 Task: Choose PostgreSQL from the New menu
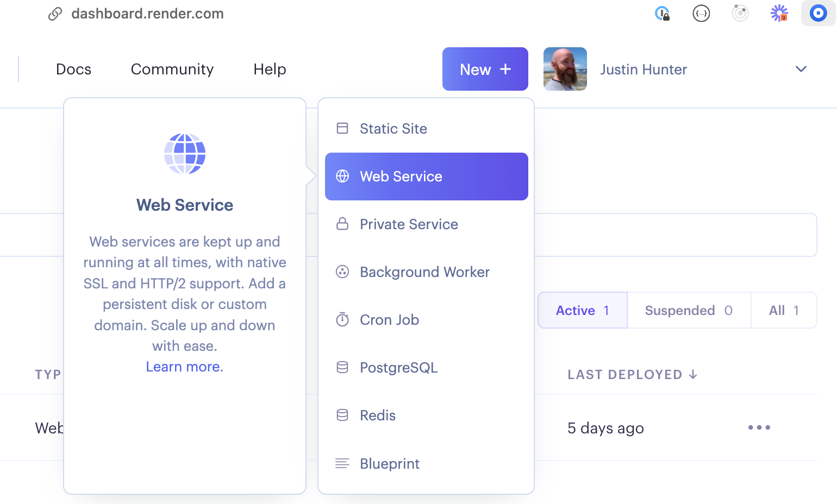(x=427, y=368)
